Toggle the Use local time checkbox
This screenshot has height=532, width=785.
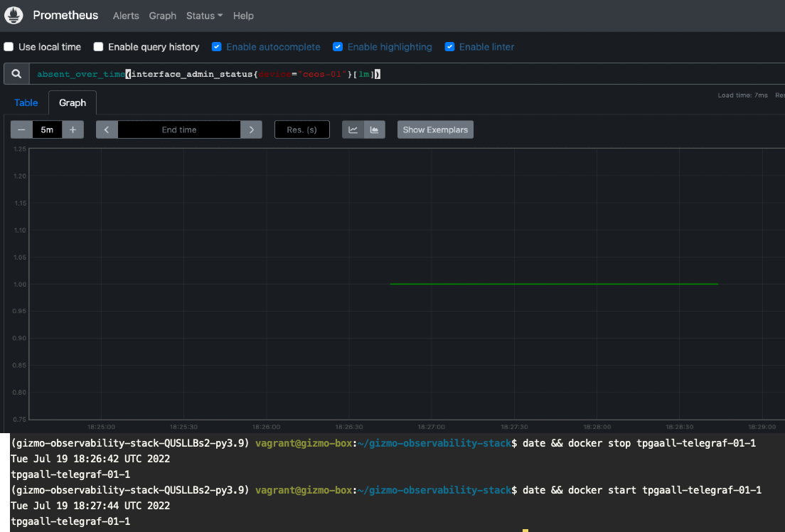click(x=9, y=47)
